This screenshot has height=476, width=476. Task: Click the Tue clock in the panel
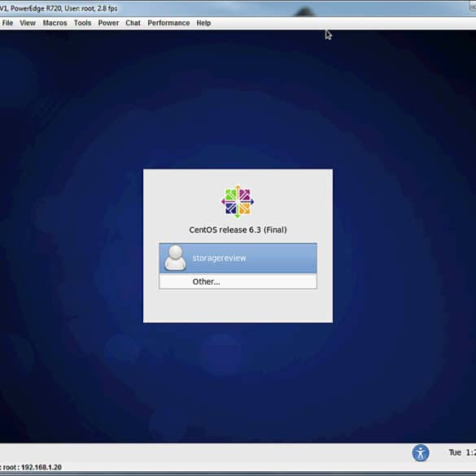tap(462, 452)
